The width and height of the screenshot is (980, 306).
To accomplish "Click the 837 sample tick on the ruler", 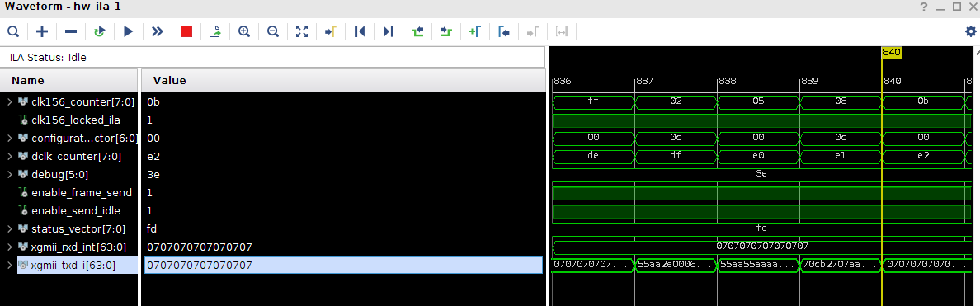I will tap(644, 81).
